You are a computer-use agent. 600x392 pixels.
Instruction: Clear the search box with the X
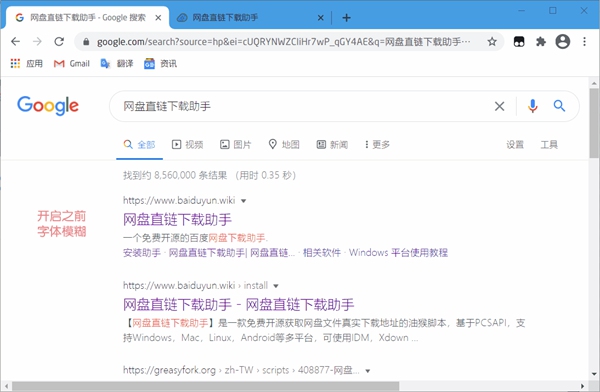point(499,106)
